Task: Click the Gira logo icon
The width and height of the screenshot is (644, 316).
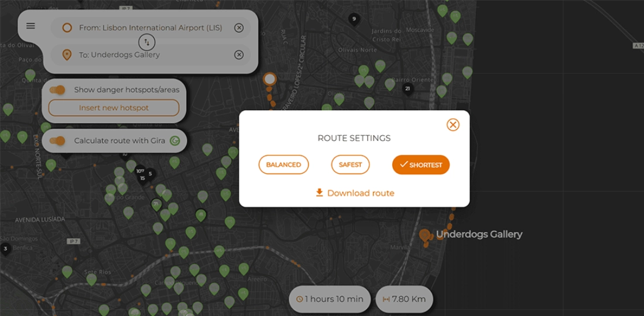Action: coord(174,141)
